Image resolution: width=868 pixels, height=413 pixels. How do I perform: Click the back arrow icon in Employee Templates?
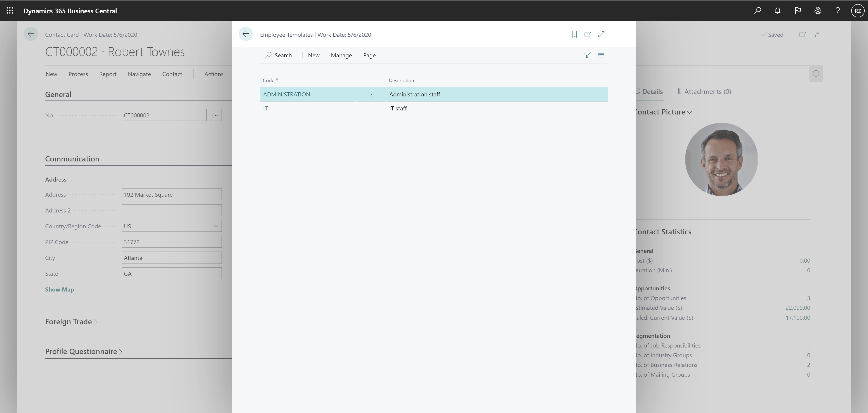pos(246,34)
